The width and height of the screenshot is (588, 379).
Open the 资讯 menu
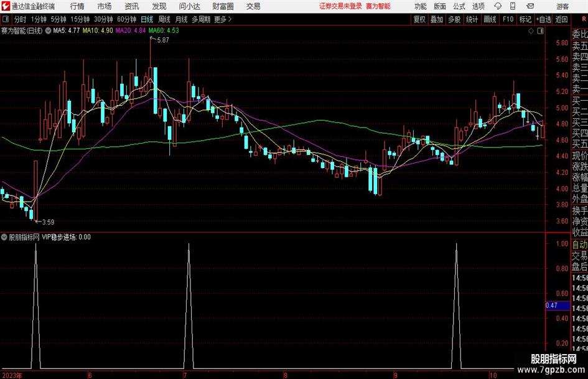132,6
